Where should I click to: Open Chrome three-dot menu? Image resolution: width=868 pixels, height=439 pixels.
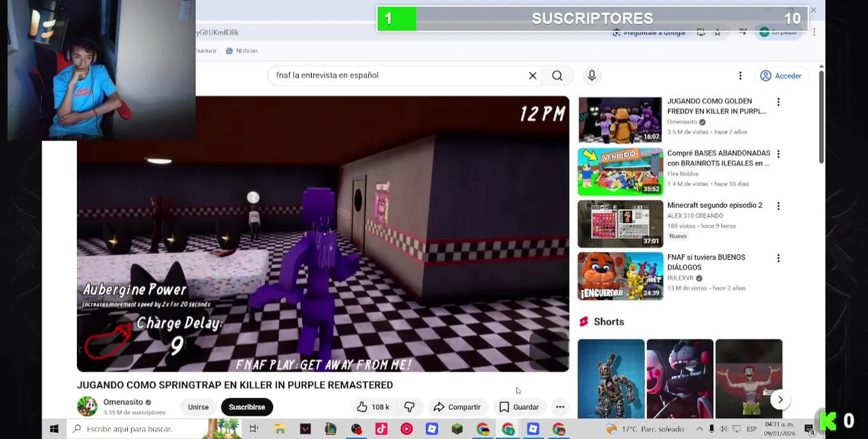pos(814,32)
